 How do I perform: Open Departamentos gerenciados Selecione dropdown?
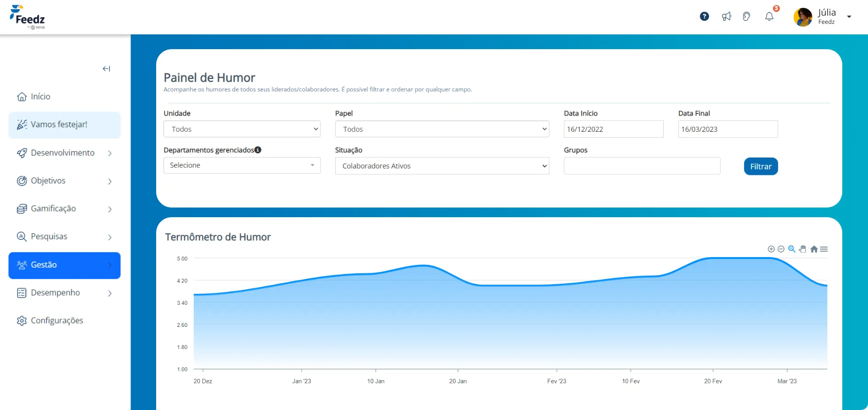(242, 165)
